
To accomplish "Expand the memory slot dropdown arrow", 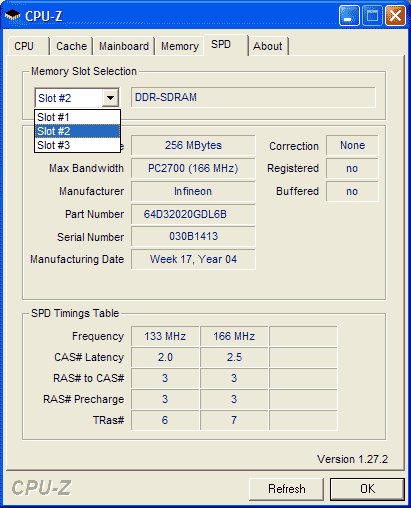I will (x=110, y=98).
